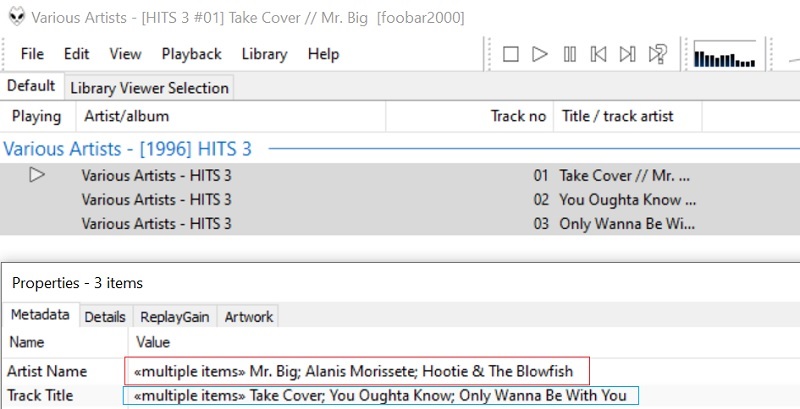Click the 'Properties - 3 items' window title
The width and height of the screenshot is (800, 409).
(77, 283)
